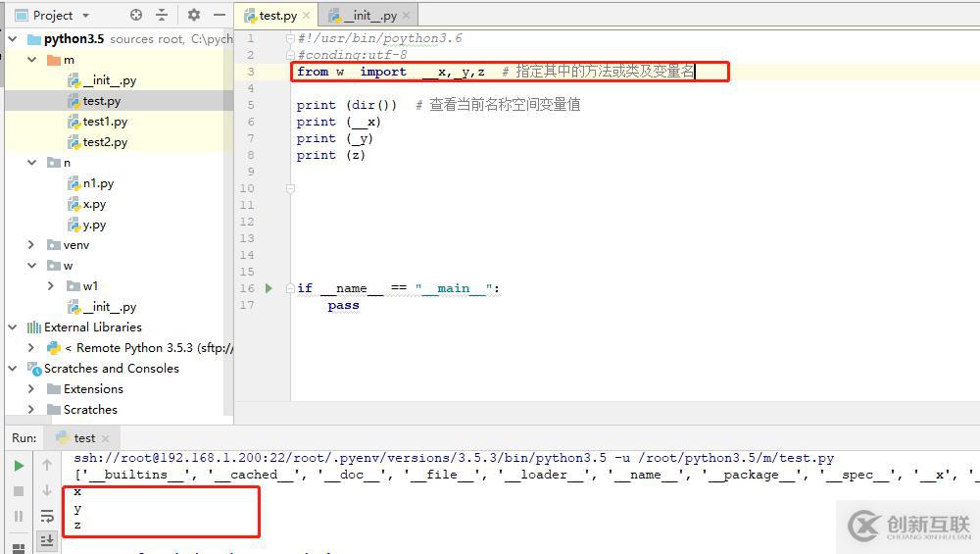Expand the Extensions folder

pos(30,388)
